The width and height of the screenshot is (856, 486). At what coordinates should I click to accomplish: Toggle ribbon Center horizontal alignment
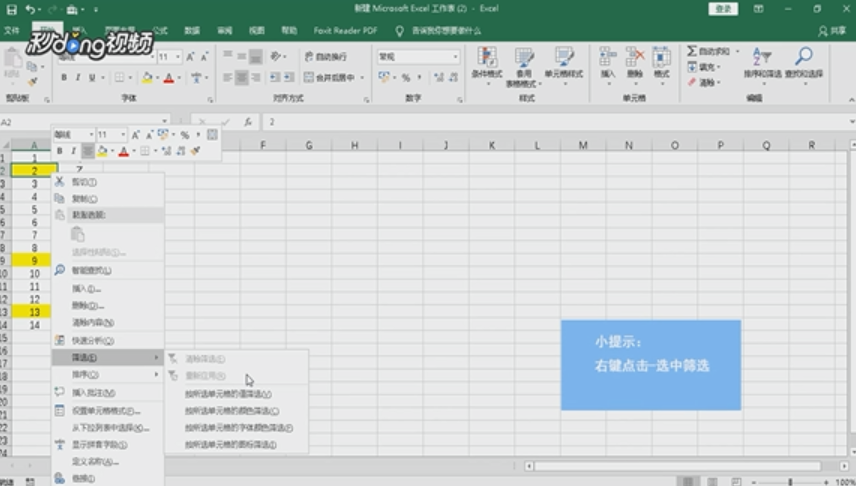pyautogui.click(x=241, y=78)
